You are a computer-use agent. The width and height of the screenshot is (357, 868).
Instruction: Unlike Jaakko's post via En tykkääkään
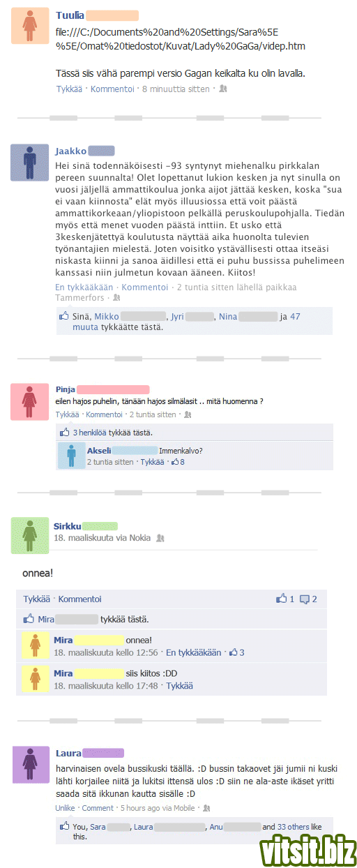[x=84, y=287]
